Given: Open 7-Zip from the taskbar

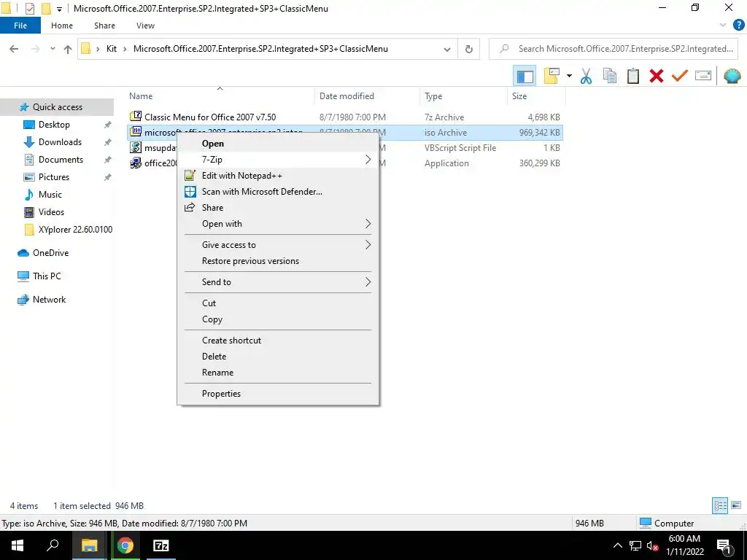Looking at the screenshot, I should point(160,545).
